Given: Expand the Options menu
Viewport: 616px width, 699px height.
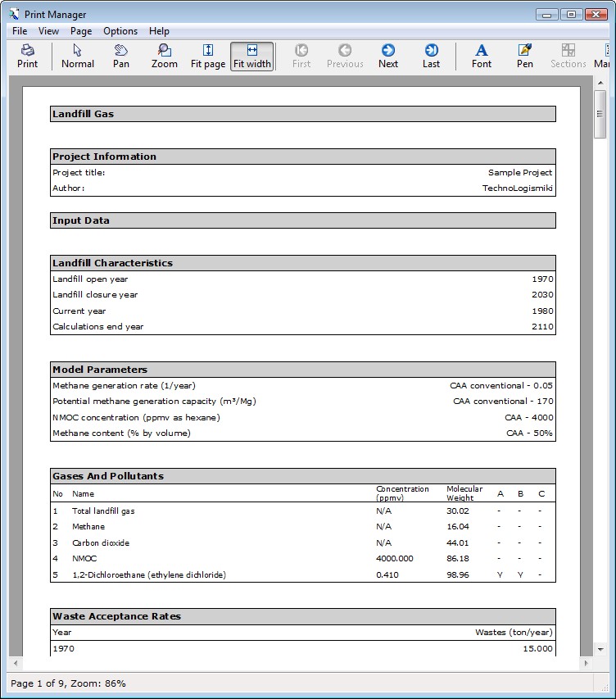Looking at the screenshot, I should coord(120,31).
